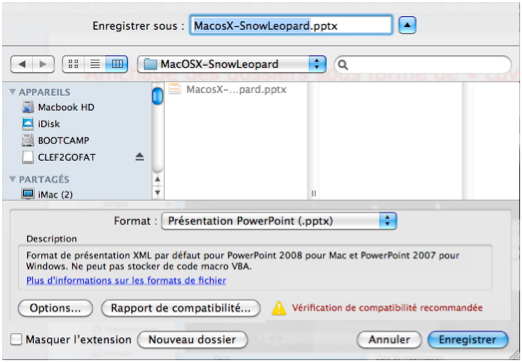
Task: Collapse the APPAREILS section
Action: 13,92
